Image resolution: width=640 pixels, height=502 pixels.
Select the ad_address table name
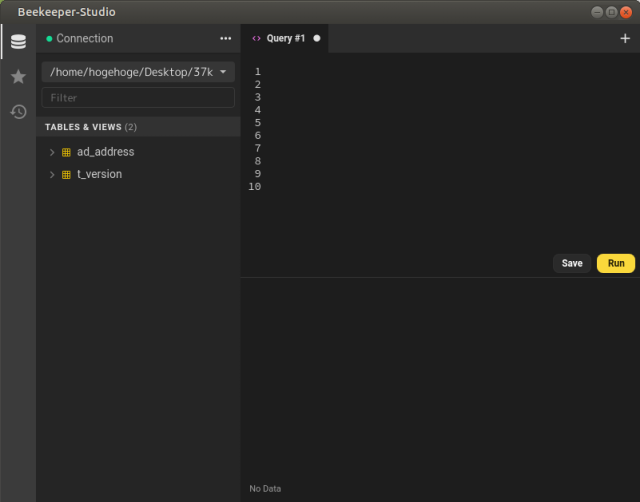105,152
